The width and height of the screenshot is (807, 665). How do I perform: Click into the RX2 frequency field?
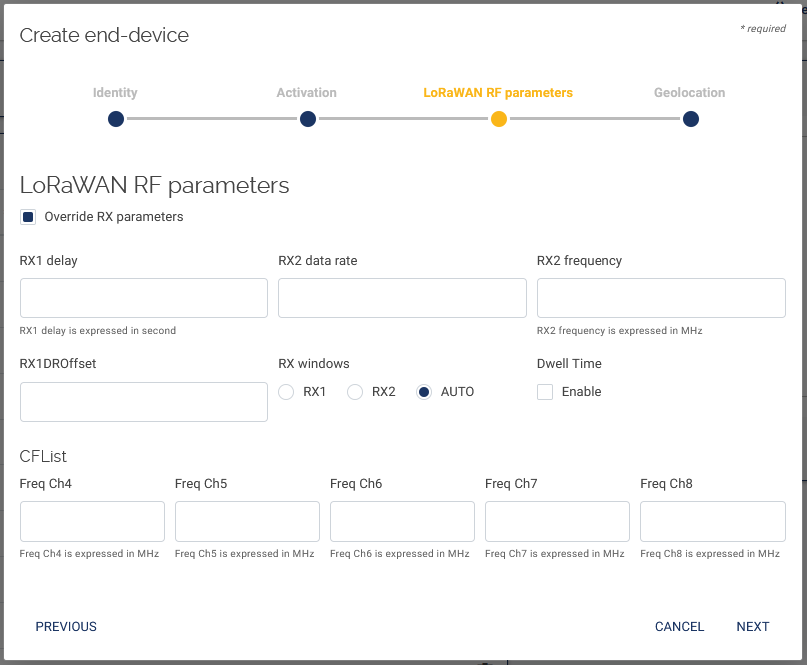pos(661,298)
